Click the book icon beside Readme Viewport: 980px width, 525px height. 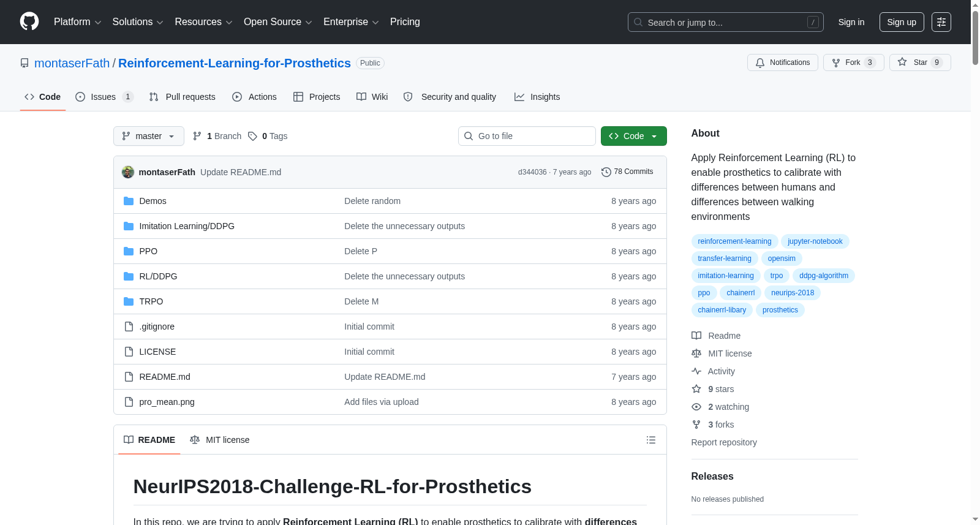click(x=696, y=336)
